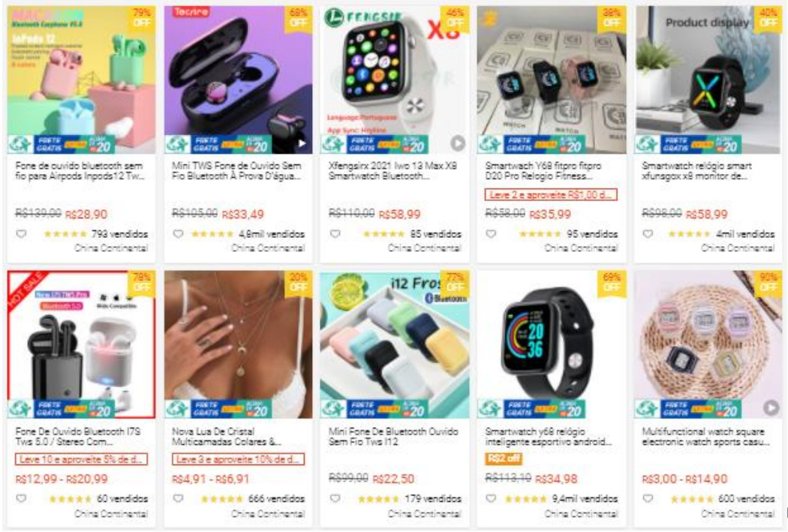
Task: Like the Mini TWS waterproof earphone via heart
Action: tap(178, 234)
